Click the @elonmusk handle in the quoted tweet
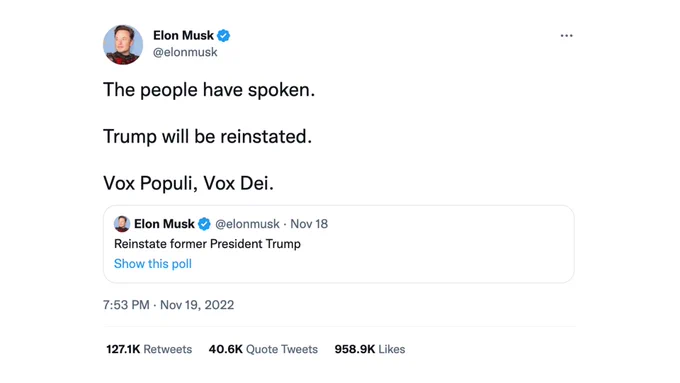This screenshot has width=680, height=383. [x=247, y=224]
